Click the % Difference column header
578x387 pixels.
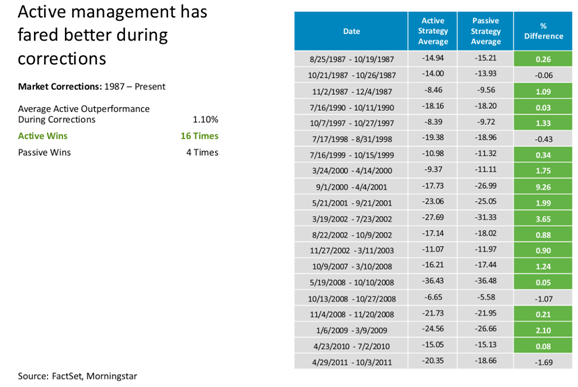coord(543,31)
